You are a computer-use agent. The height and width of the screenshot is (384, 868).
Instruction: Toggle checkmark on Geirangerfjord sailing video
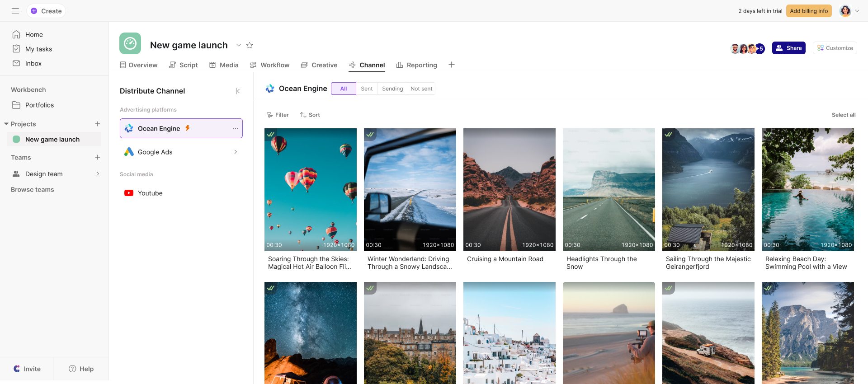pyautogui.click(x=669, y=134)
